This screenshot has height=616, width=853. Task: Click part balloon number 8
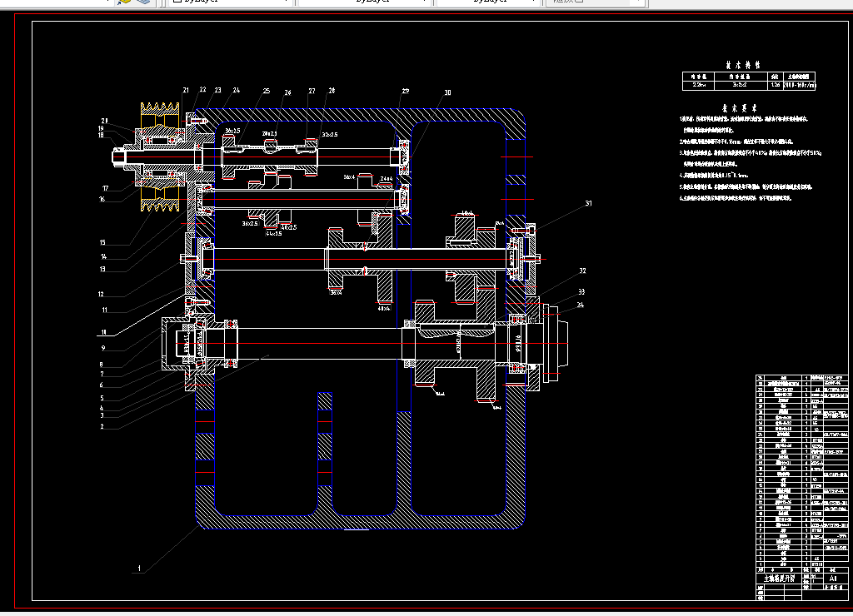coord(101,365)
